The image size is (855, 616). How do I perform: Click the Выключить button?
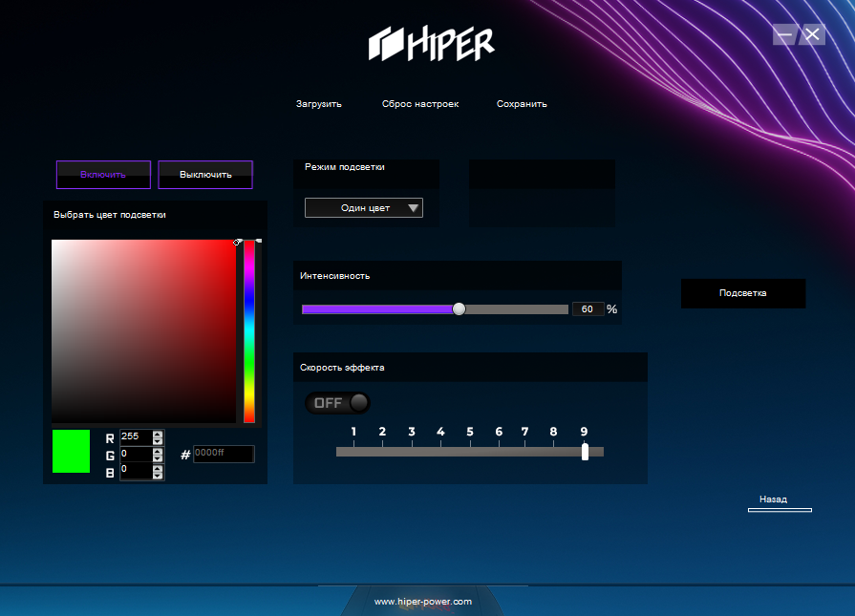205,175
